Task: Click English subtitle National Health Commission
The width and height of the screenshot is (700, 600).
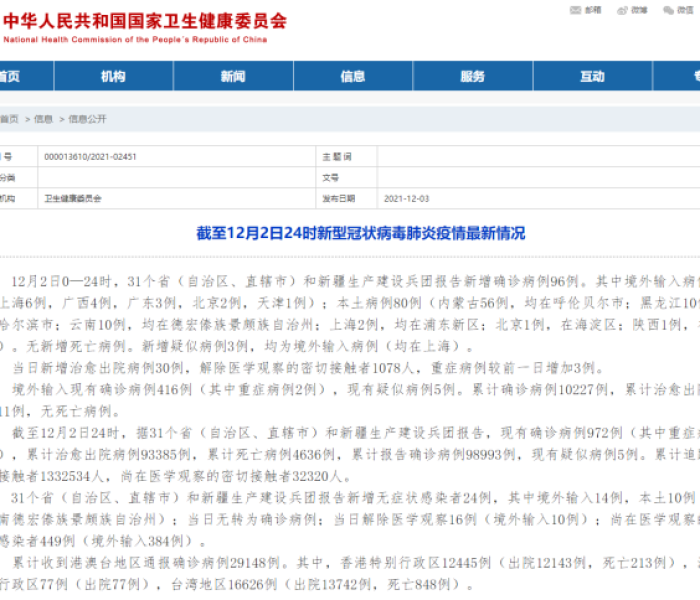Action: click(x=135, y=40)
